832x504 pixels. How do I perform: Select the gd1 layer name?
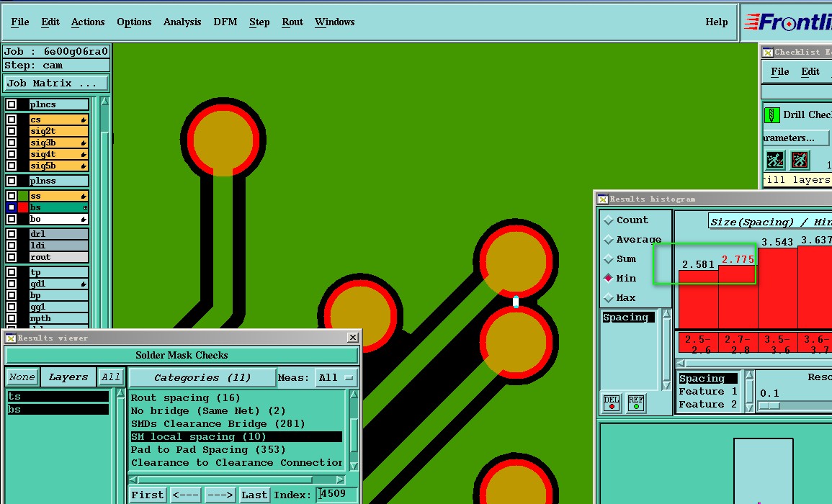tap(58, 284)
